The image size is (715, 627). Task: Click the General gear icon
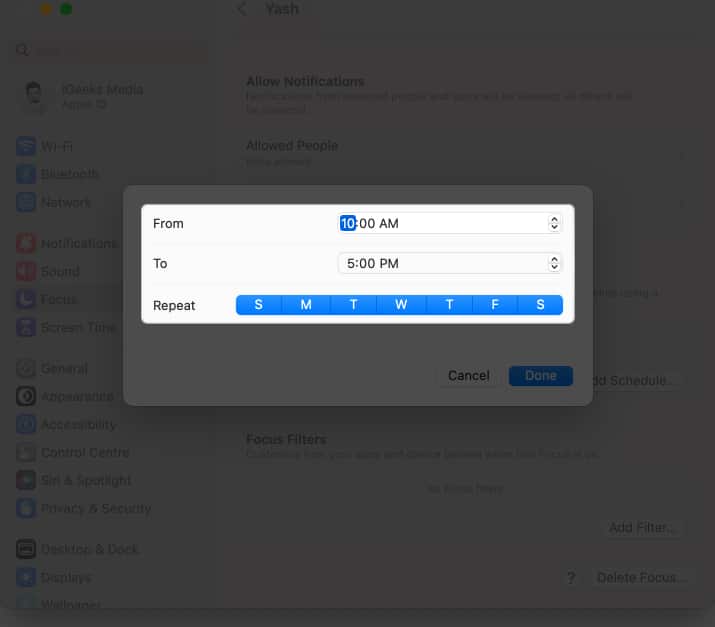[26, 368]
